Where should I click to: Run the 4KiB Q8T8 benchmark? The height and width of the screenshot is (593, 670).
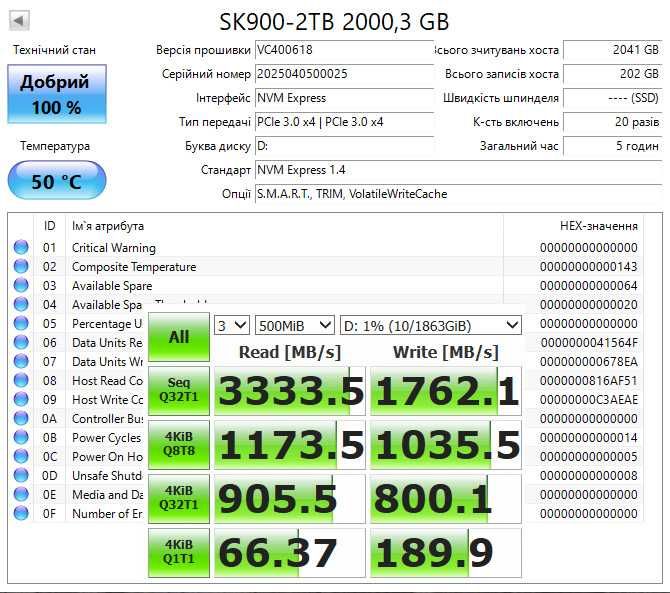click(x=179, y=444)
